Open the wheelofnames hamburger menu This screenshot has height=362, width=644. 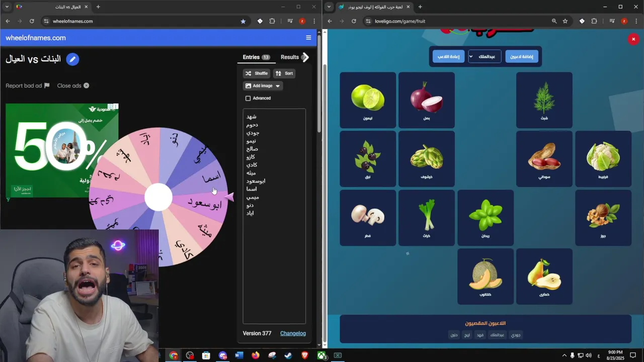tap(308, 38)
